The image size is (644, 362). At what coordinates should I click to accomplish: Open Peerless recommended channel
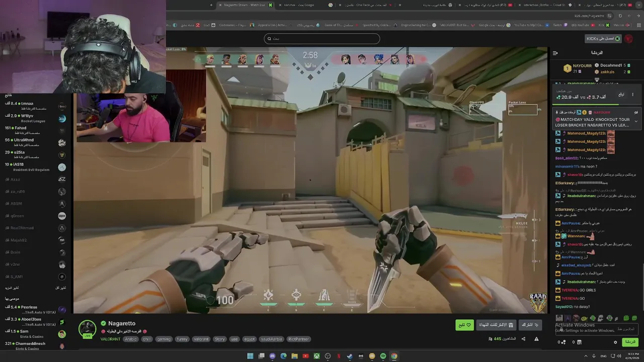(36, 309)
